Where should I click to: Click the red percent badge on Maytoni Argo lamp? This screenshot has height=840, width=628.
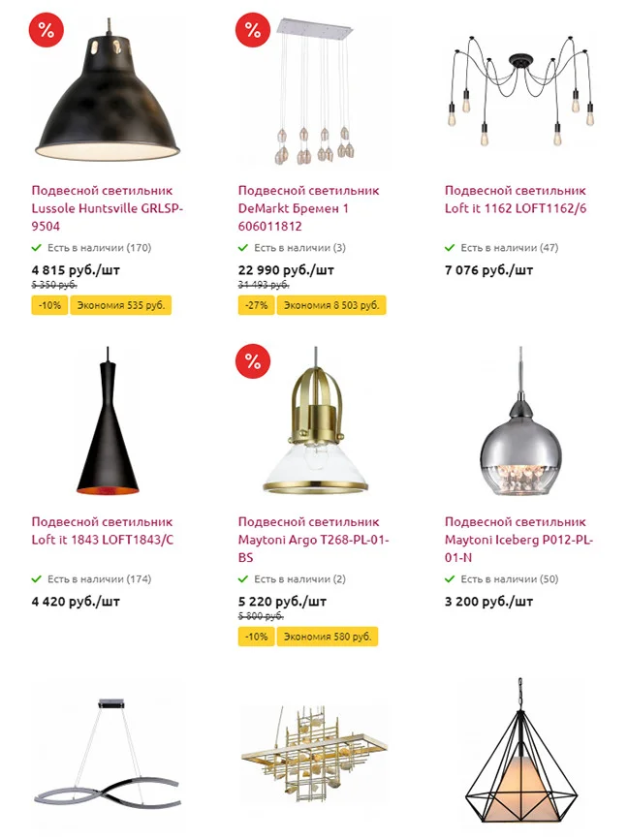pos(253,361)
